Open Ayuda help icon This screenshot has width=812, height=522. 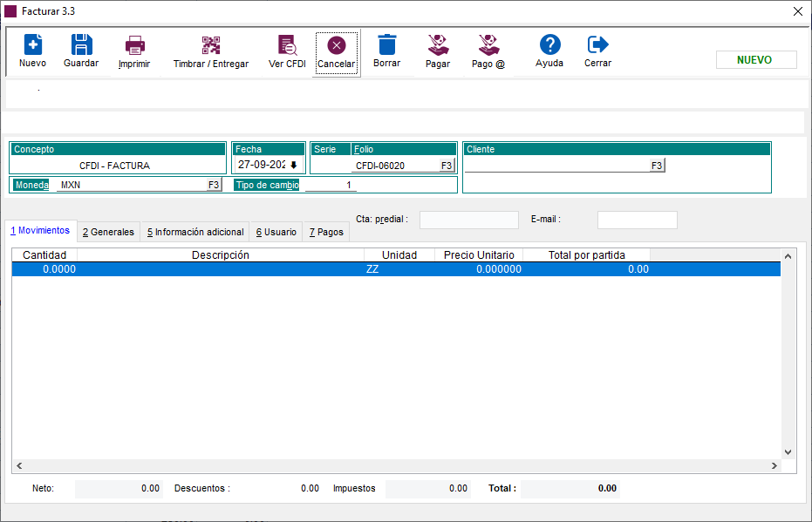550,45
